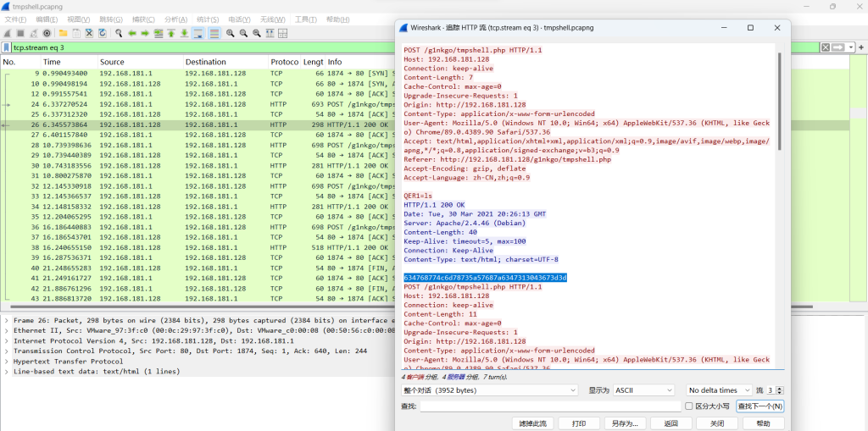Viewport: 868px width, 431px height.
Task: Expand the Transmission Control Protocol details row
Action: 8,351
